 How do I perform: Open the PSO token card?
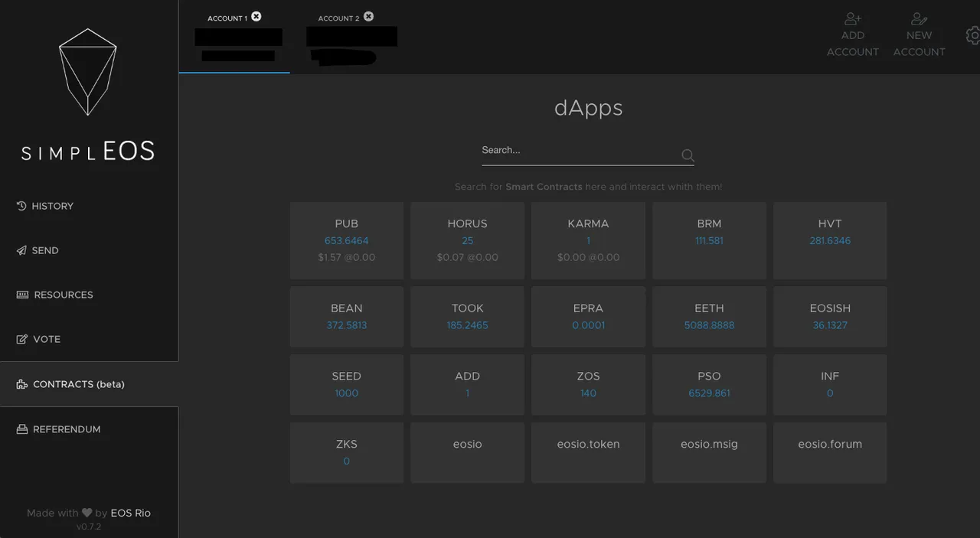pyautogui.click(x=709, y=385)
